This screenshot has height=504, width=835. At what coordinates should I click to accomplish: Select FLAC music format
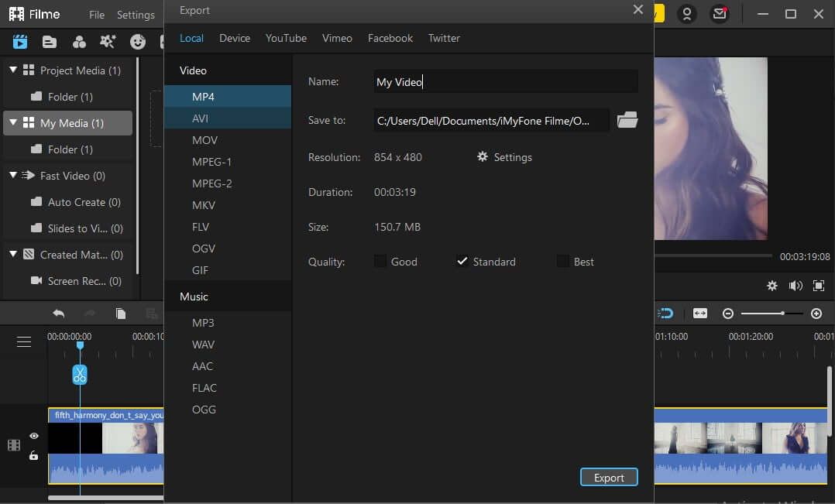pyautogui.click(x=228, y=388)
